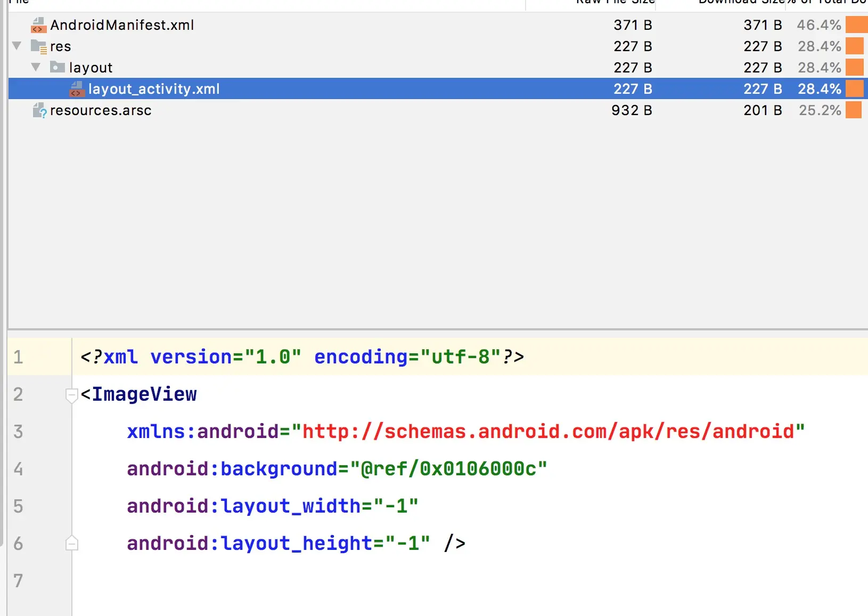The width and height of the screenshot is (868, 616).
Task: Click the resources.arsc file icon
Action: coord(39,110)
